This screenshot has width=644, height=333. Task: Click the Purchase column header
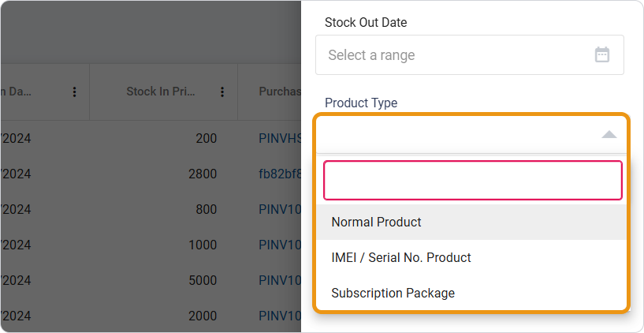(x=279, y=92)
